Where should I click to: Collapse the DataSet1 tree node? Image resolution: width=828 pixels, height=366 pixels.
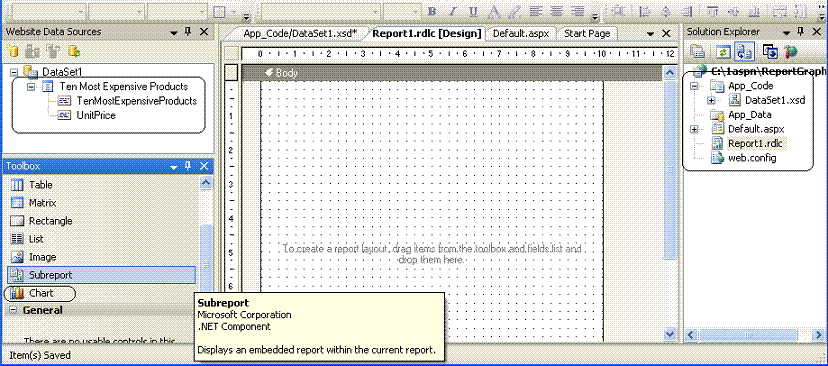pyautogui.click(x=14, y=72)
